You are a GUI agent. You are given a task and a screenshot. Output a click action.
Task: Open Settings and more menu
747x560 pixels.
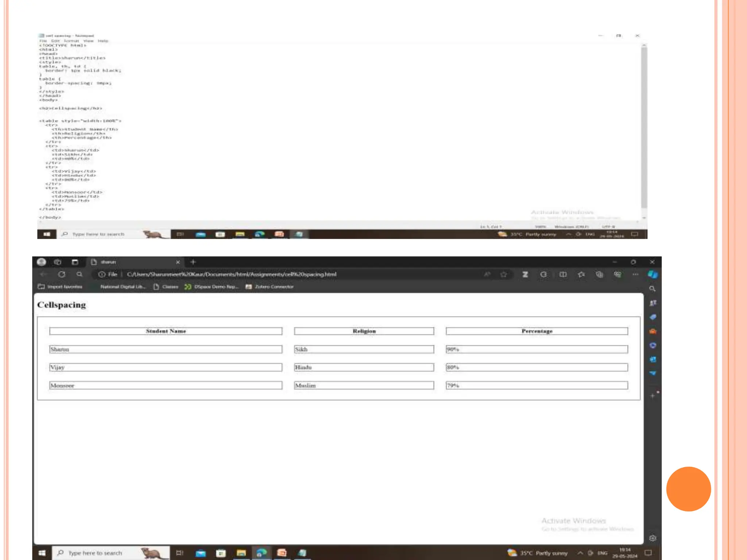click(635, 274)
